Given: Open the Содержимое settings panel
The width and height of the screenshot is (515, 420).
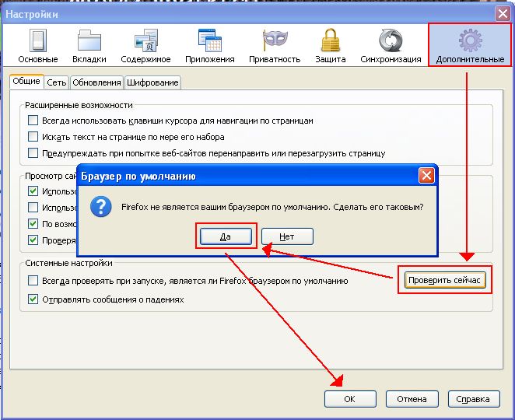Looking at the screenshot, I should click(x=145, y=46).
